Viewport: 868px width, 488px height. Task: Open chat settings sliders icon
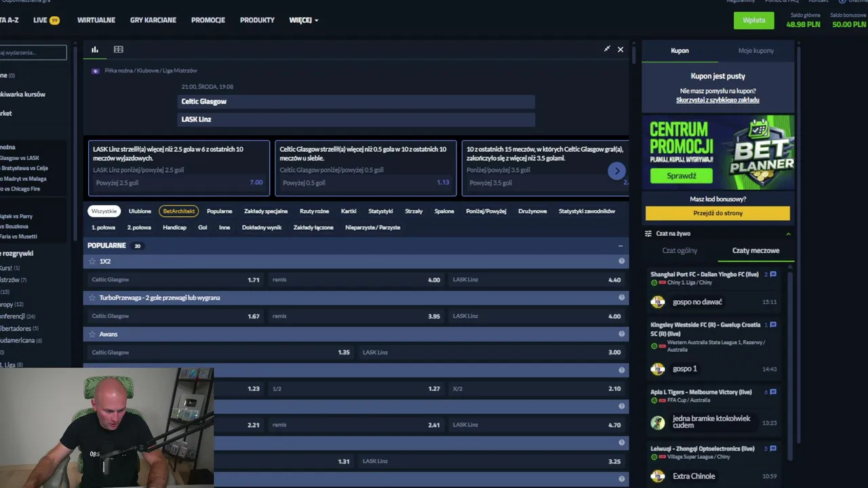(648, 234)
